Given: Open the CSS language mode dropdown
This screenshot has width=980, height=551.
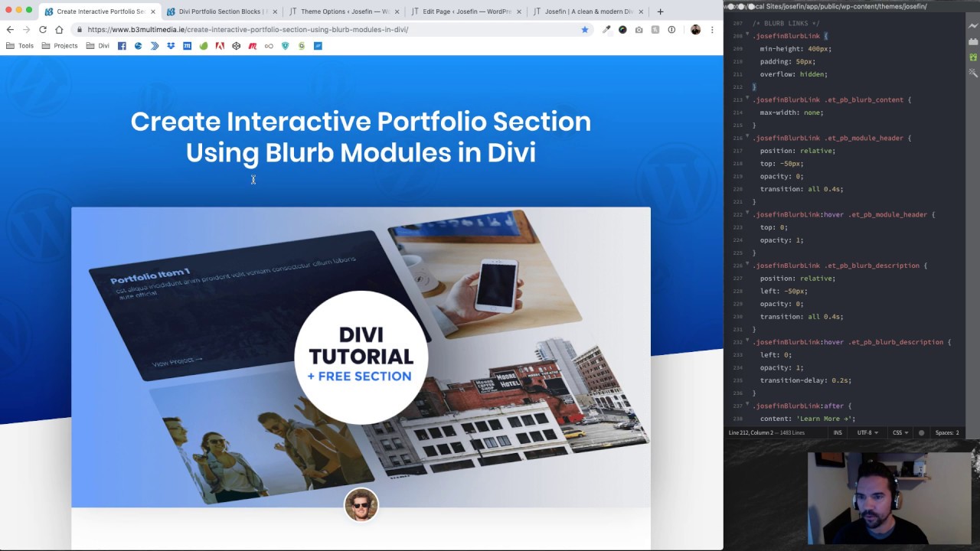Looking at the screenshot, I should tap(900, 433).
